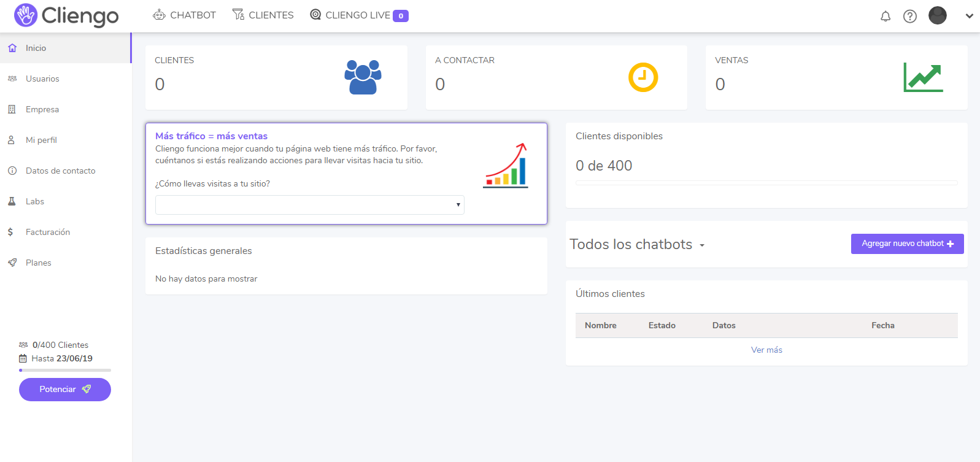Click the Facturación dollar icon
Image resolution: width=980 pixels, height=462 pixels.
coord(10,232)
